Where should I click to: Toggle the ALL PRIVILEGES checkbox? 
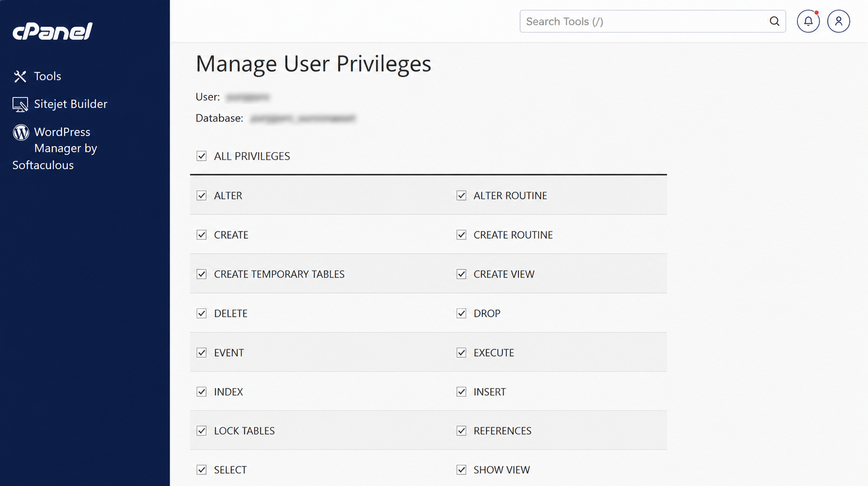pos(201,156)
